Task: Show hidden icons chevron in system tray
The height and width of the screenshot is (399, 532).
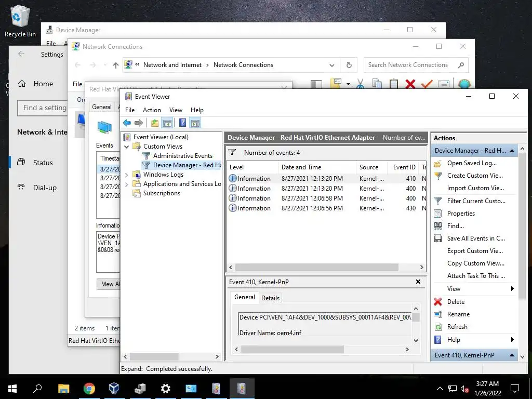Action: 440,389
